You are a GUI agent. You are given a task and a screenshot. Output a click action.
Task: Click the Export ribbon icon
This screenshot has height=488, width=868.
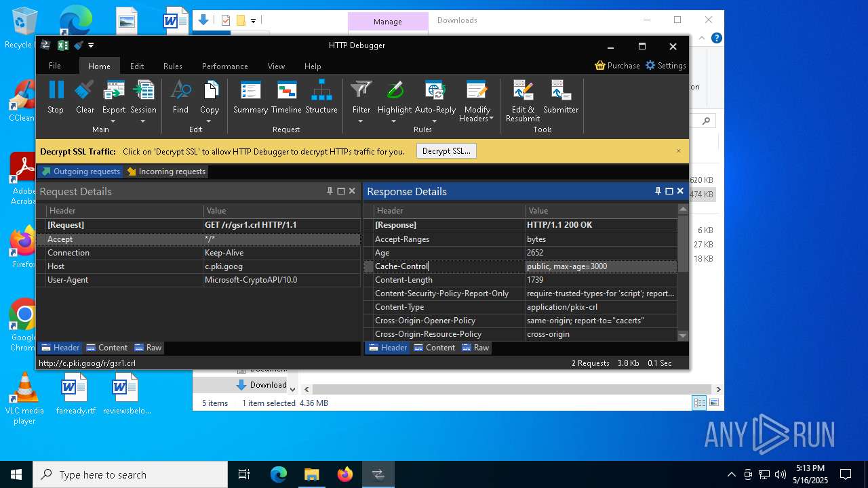click(114, 91)
